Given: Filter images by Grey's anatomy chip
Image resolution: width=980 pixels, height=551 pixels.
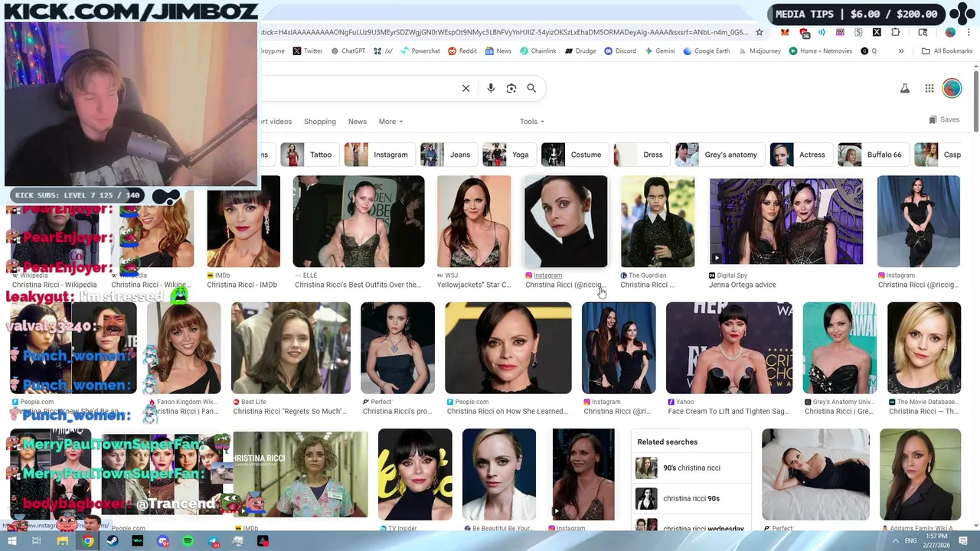Looking at the screenshot, I should click(x=720, y=155).
